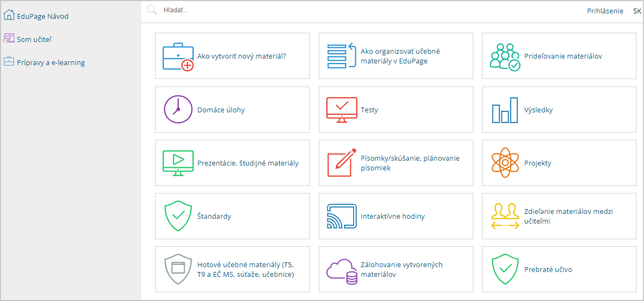
Task: Open the Som učiteľ sidebar item
Action: [x=35, y=39]
